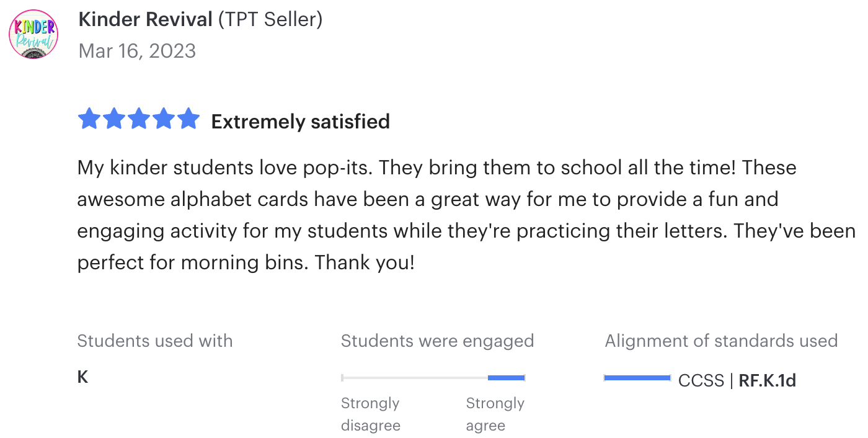Select the third blue rating star
The width and height of the screenshot is (868, 438).
pos(139,118)
